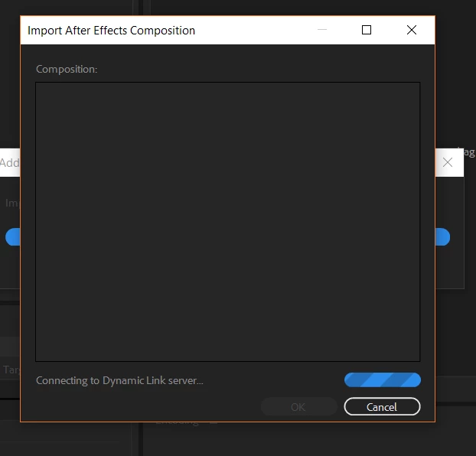Click the 'Connecting to Dynamic Link server...' status text
Viewport: 476px width, 456px height.
119,380
